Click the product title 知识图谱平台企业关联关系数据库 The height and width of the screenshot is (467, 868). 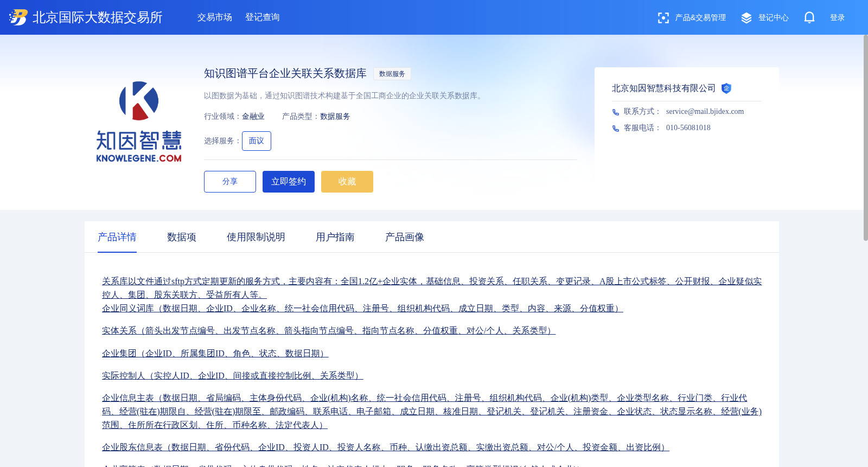(285, 73)
